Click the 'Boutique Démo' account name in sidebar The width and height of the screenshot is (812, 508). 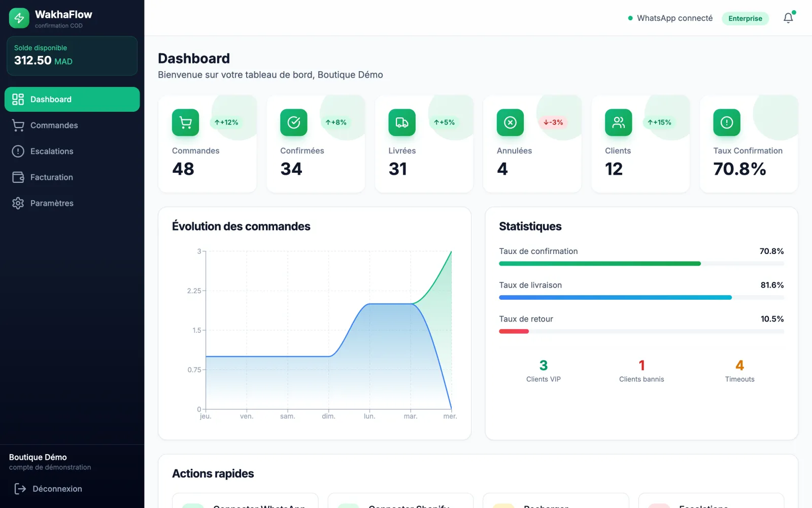point(38,457)
